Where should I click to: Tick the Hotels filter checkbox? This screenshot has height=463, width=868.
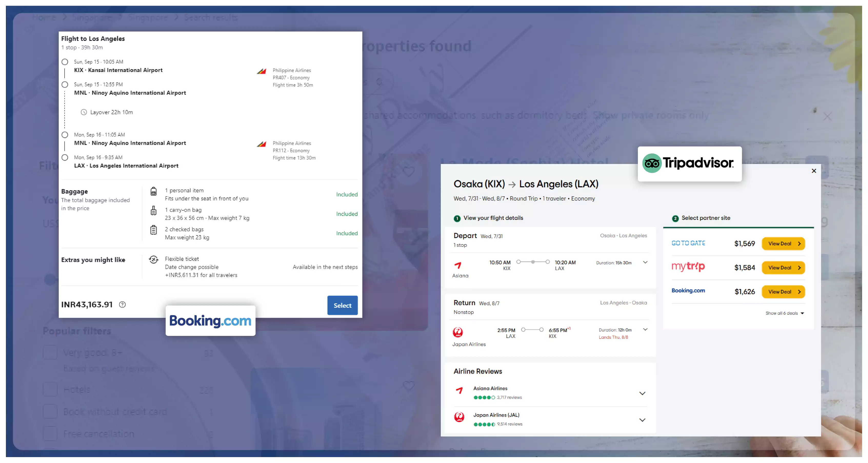(50, 389)
